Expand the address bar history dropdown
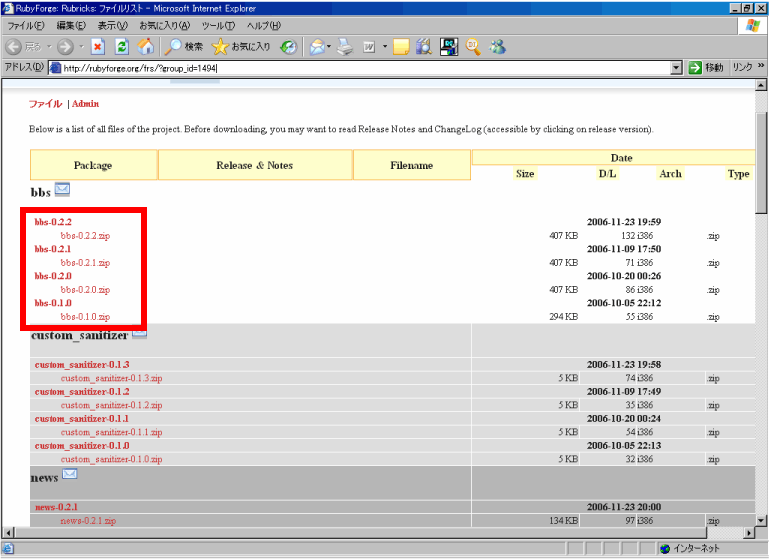This screenshot has height=560, width=770. coord(676,68)
